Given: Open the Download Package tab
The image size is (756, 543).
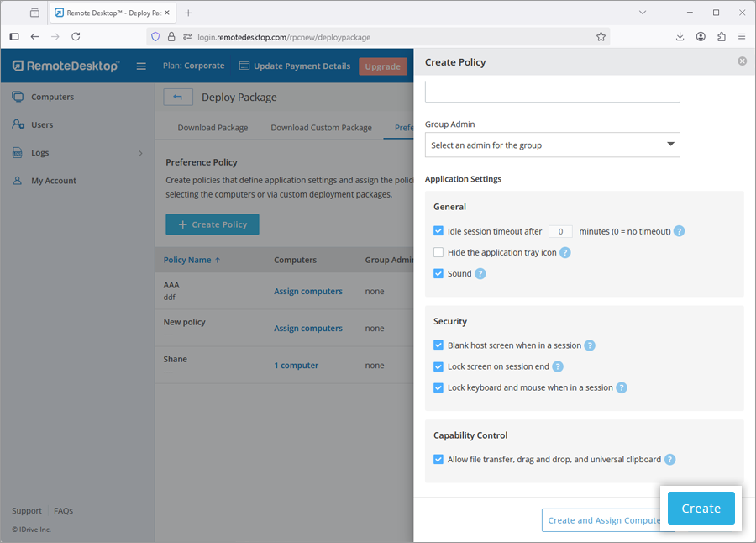Looking at the screenshot, I should pyautogui.click(x=213, y=128).
